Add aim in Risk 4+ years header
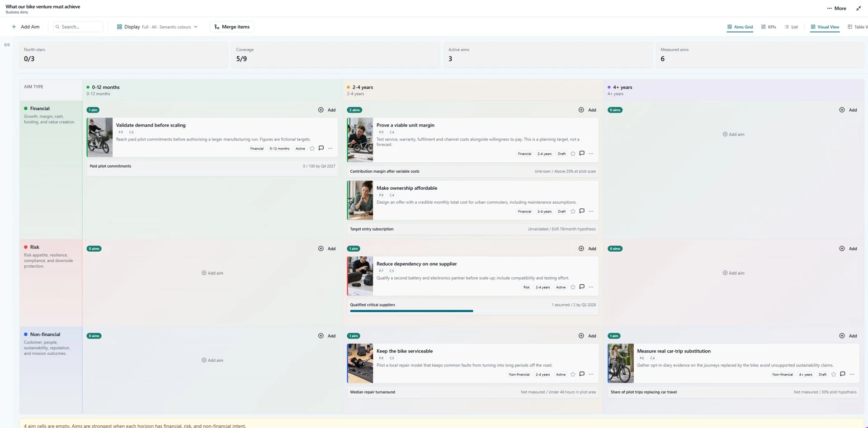 click(848, 249)
